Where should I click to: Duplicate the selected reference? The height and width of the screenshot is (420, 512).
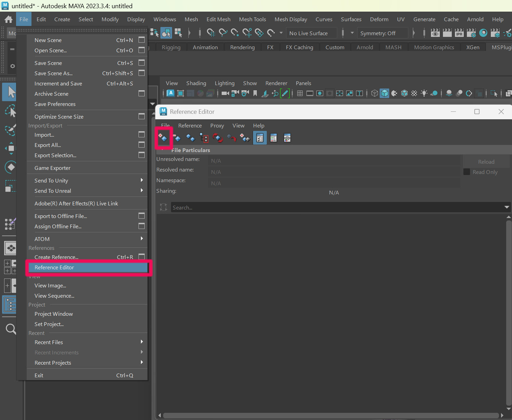pyautogui.click(x=191, y=138)
